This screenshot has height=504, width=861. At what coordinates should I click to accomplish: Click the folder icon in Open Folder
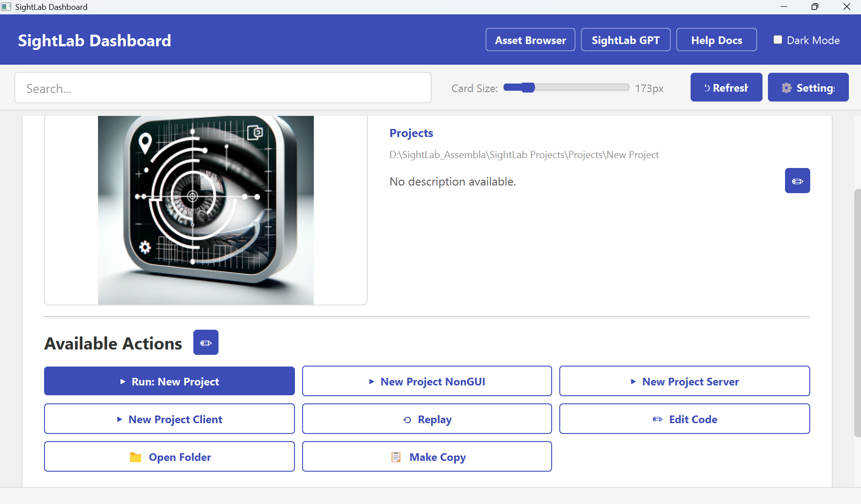136,457
